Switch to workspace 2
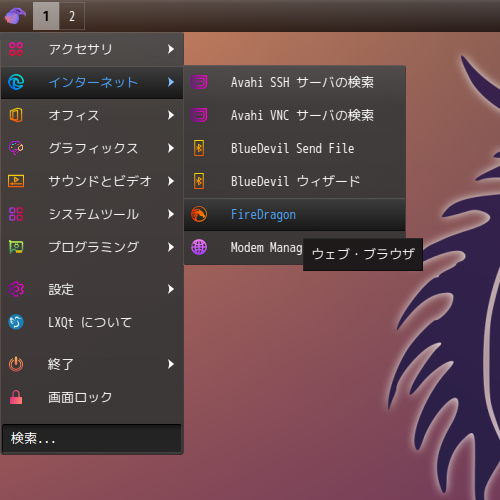 click(x=72, y=16)
